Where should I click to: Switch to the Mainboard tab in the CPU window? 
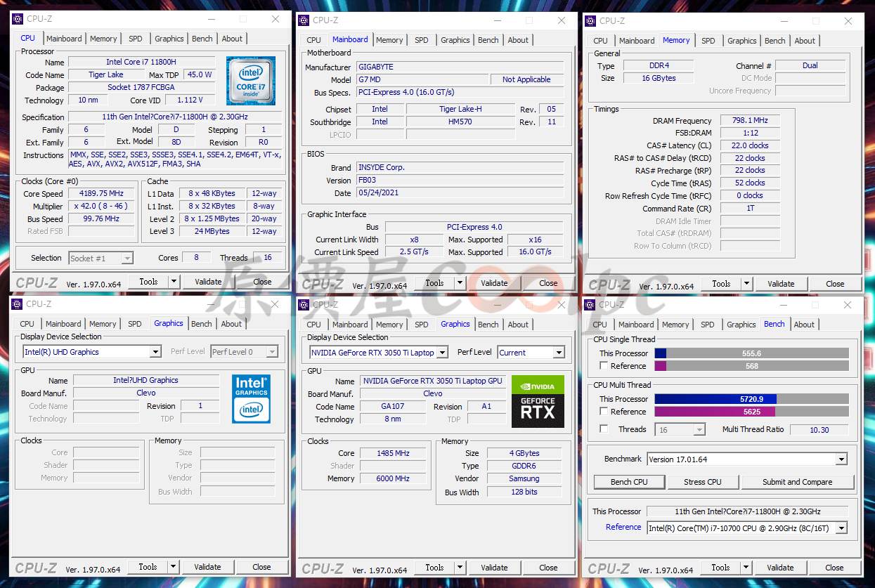click(x=64, y=39)
